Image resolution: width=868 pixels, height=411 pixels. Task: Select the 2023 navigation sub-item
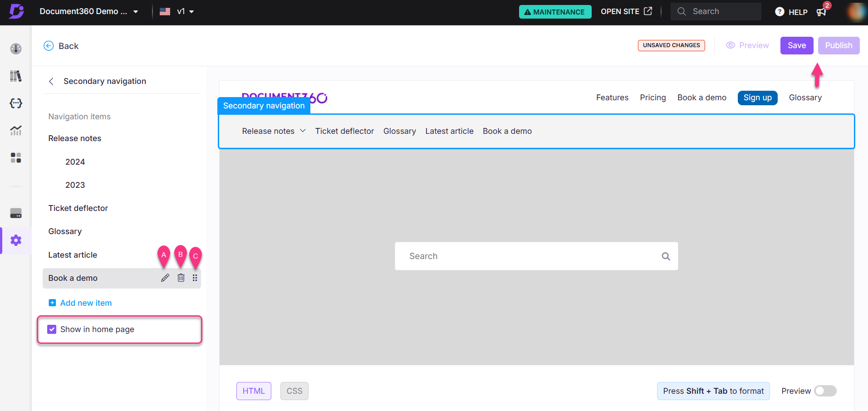[75, 185]
